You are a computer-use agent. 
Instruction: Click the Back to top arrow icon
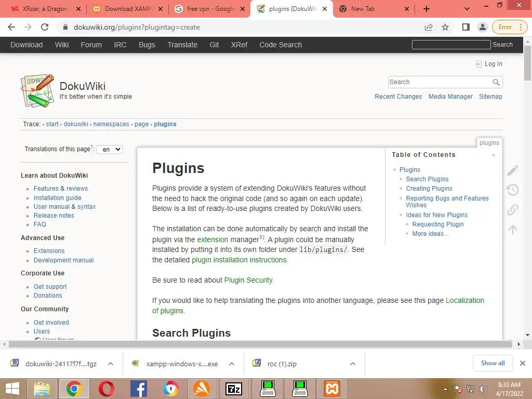[513, 230]
